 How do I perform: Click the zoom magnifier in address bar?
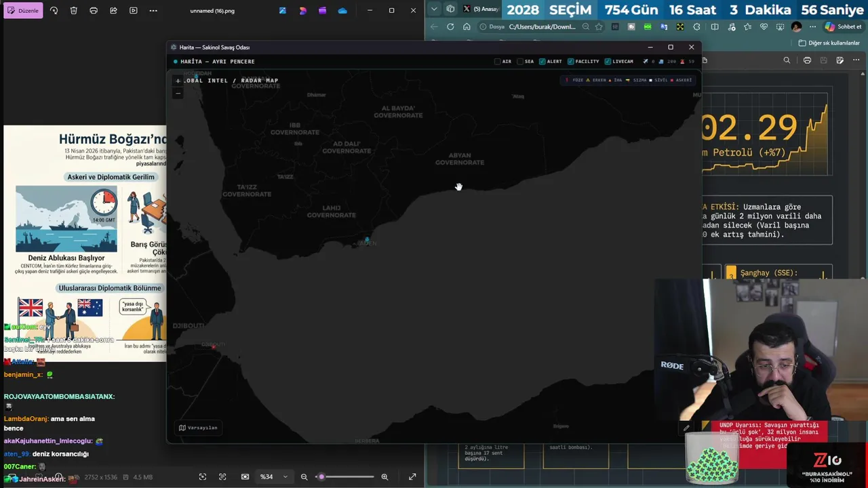(585, 27)
